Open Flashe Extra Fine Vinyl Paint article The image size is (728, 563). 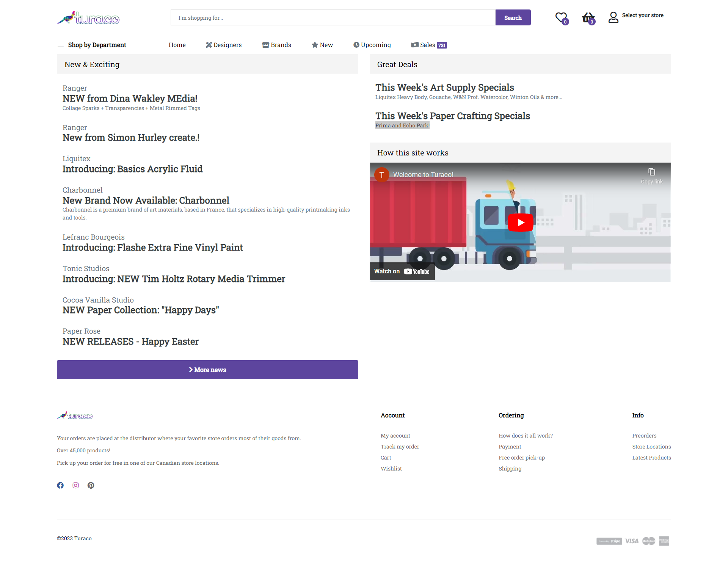tap(153, 248)
